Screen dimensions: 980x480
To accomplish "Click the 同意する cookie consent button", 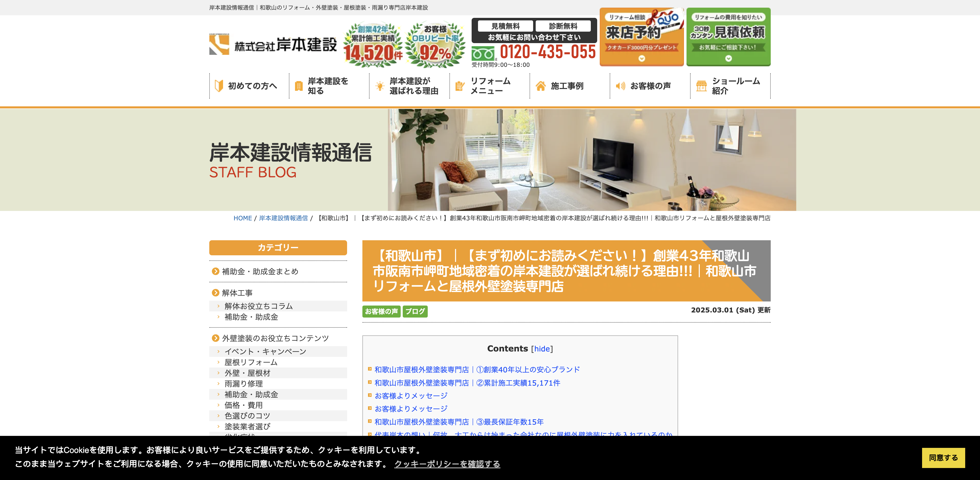I will tap(943, 458).
